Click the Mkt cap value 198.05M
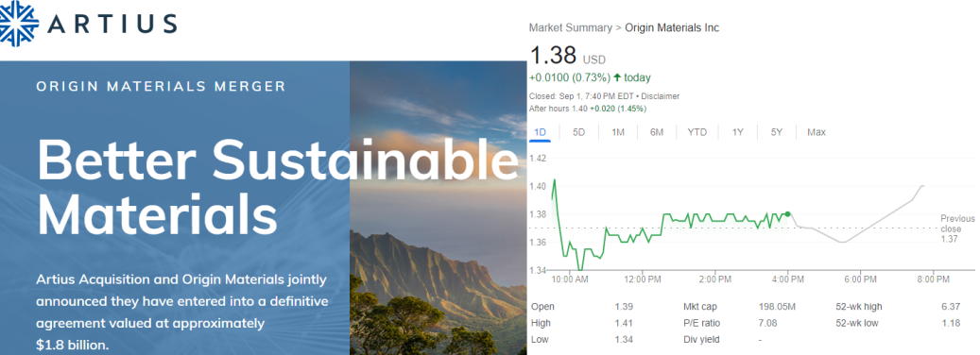The height and width of the screenshot is (355, 980). 776,307
